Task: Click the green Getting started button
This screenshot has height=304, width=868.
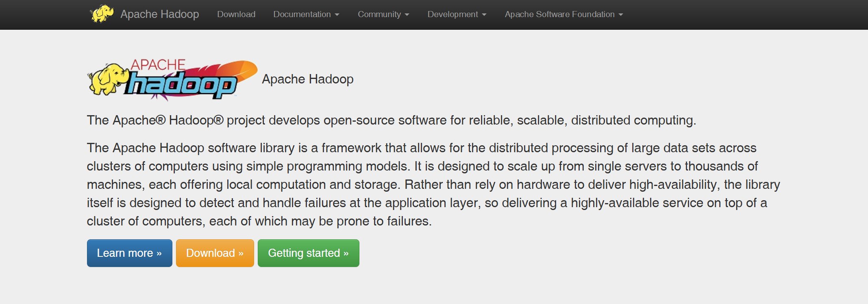Action: [x=308, y=253]
